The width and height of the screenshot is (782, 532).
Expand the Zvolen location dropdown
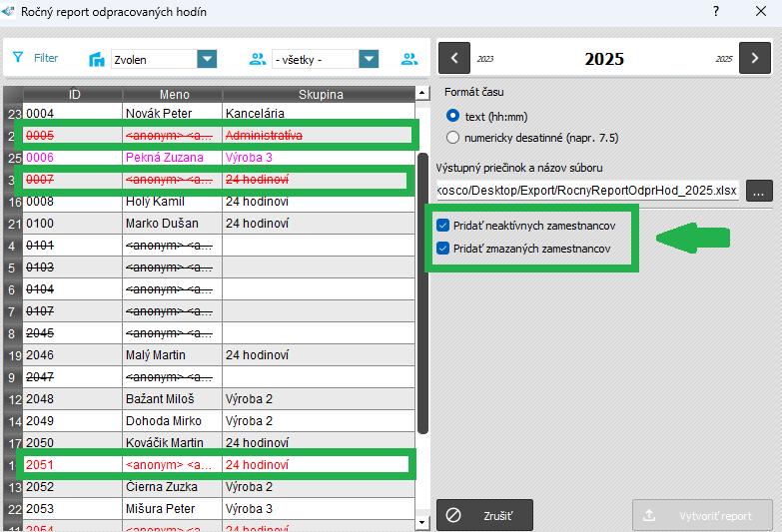coord(207,60)
